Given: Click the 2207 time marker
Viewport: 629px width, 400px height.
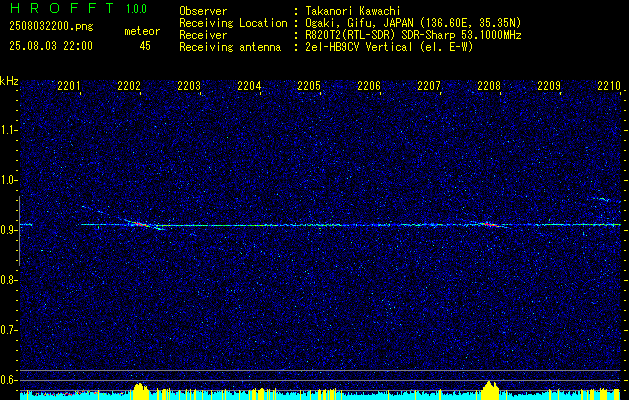Looking at the screenshot, I should (428, 86).
